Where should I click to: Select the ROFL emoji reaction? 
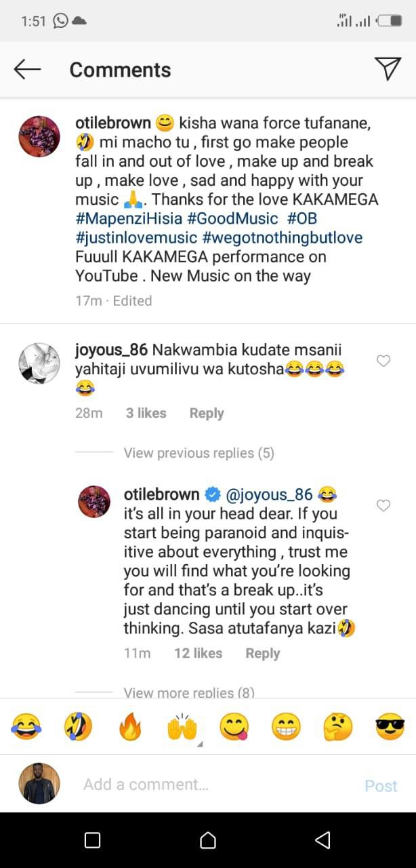click(78, 724)
